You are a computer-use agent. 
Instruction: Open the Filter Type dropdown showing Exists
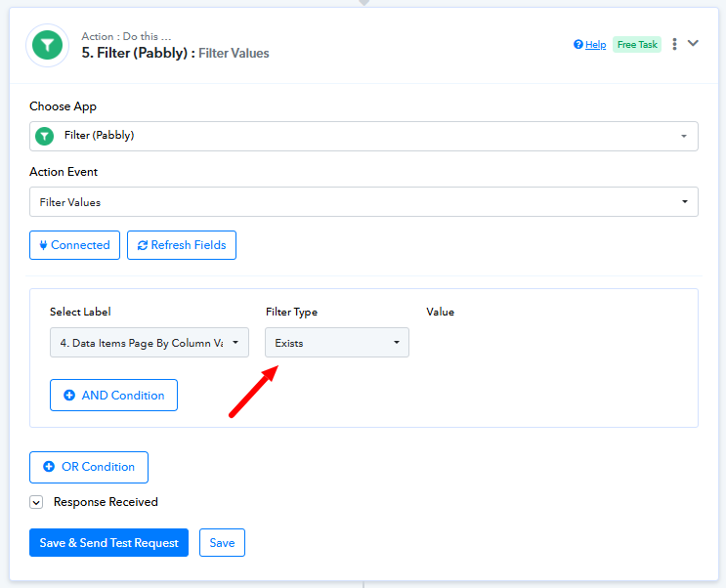click(336, 343)
